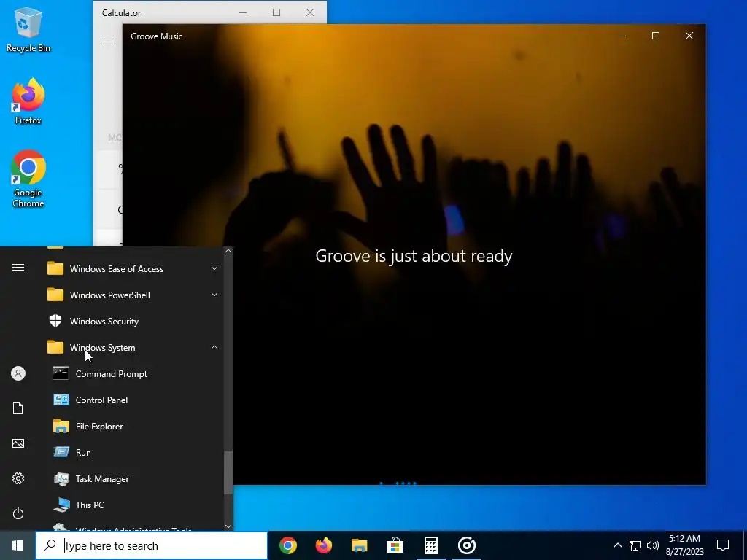Select the Google Chrome desktop shortcut

(x=28, y=179)
